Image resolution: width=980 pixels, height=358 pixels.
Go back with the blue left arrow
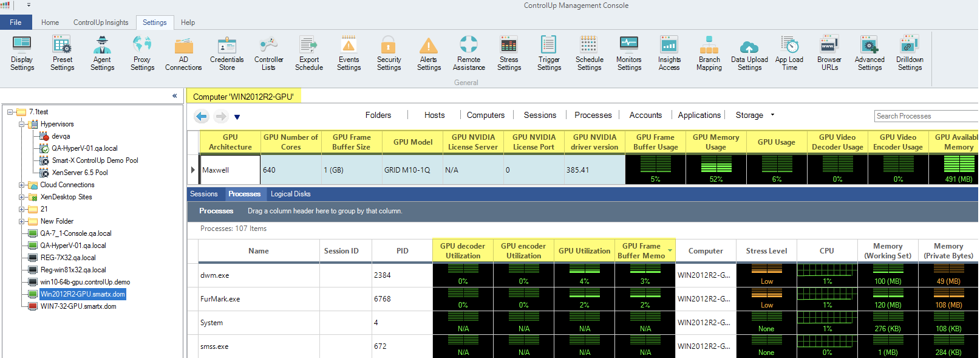pyautogui.click(x=202, y=116)
